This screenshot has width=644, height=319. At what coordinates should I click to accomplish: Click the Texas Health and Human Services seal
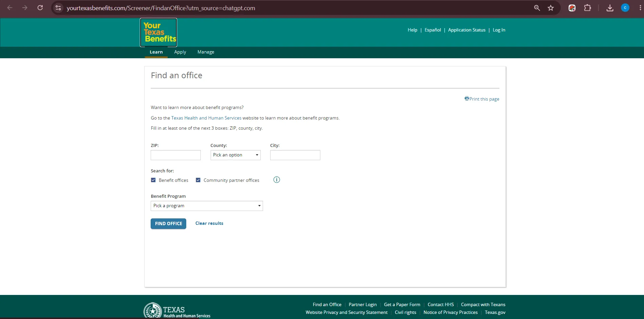pyautogui.click(x=153, y=311)
